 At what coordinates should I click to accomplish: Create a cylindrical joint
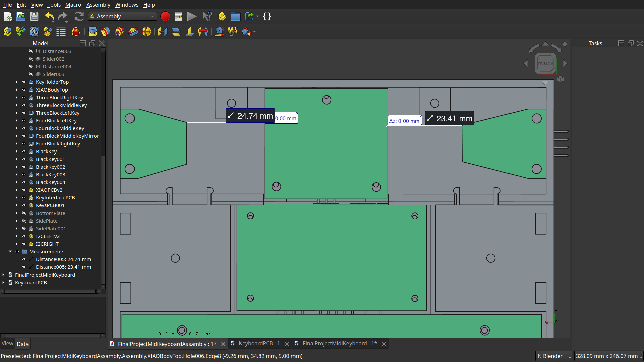(119, 32)
